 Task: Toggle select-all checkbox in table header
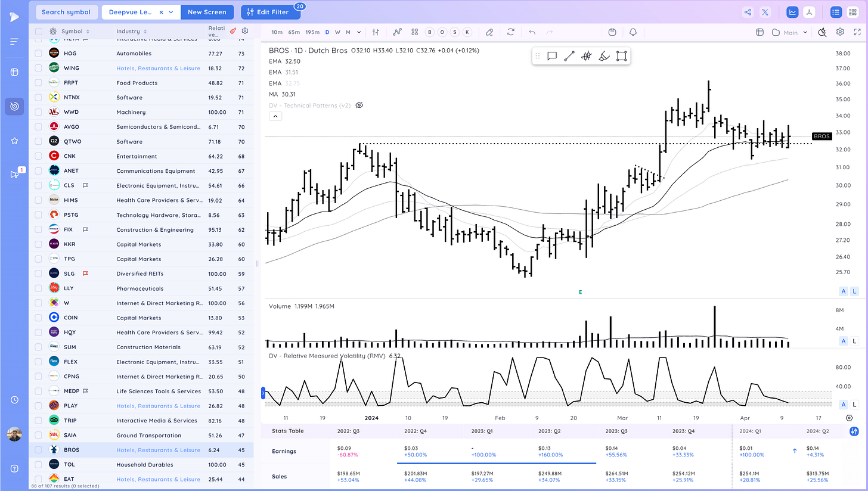coord(38,31)
